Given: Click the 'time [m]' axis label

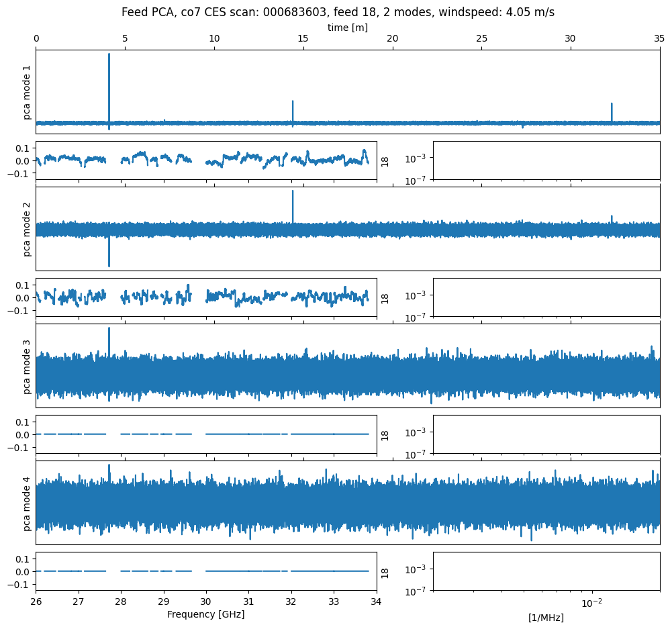Looking at the screenshot, I should pyautogui.click(x=347, y=28).
